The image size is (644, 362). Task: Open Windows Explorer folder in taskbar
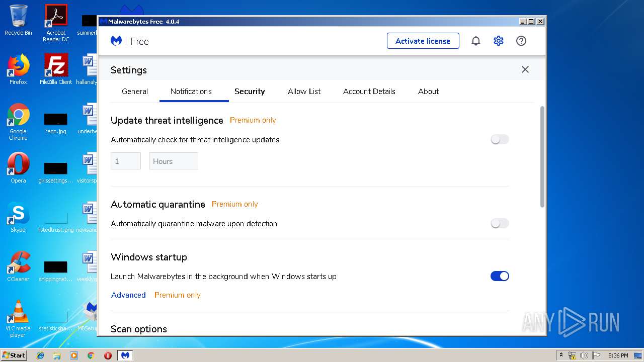(57, 355)
